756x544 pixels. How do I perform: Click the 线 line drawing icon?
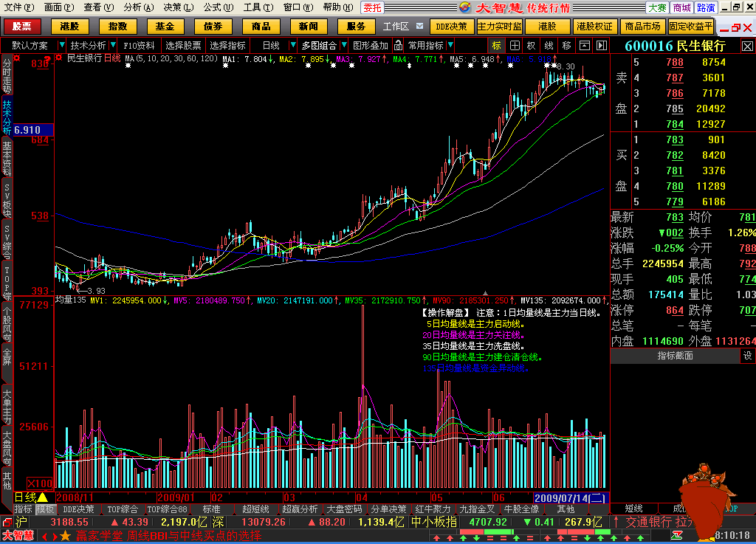pos(549,46)
